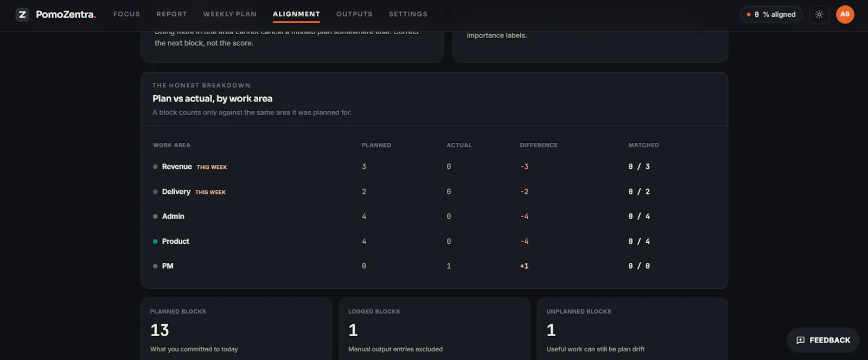Click the WORK AREA column header

pyautogui.click(x=171, y=145)
